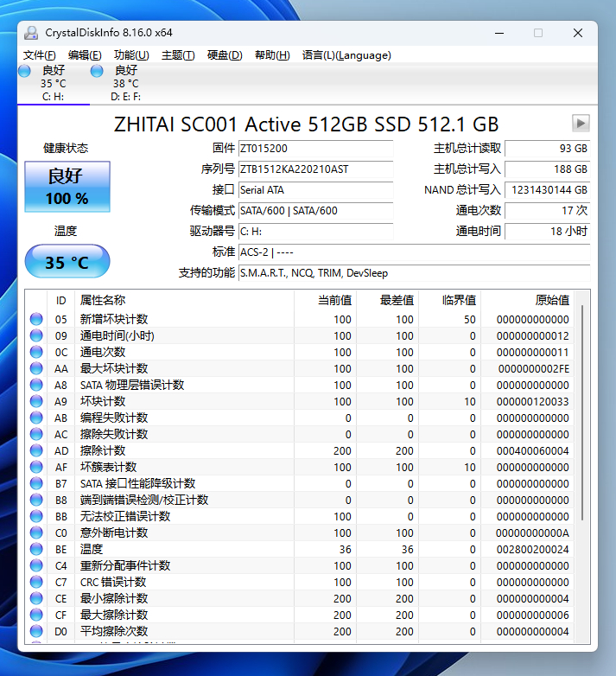Image resolution: width=616 pixels, height=676 pixels.
Task: Click the ZHITAI SC001 Active 512GB SSD title
Action: tap(306, 124)
